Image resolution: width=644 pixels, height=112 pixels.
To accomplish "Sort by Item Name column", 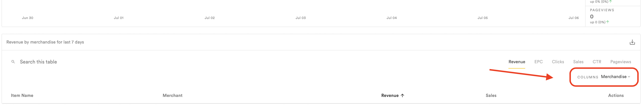I will [x=22, y=95].
